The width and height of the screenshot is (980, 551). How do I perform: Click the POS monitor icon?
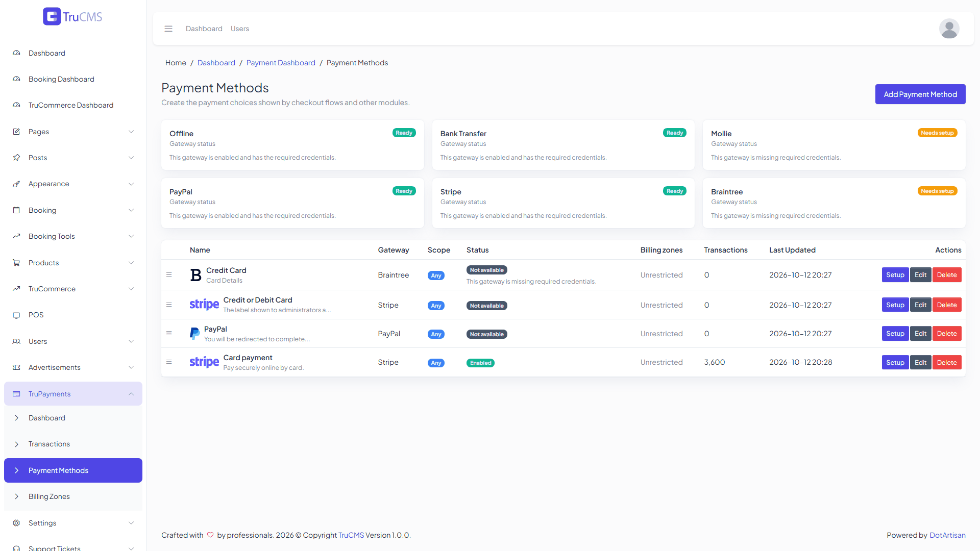click(x=16, y=315)
